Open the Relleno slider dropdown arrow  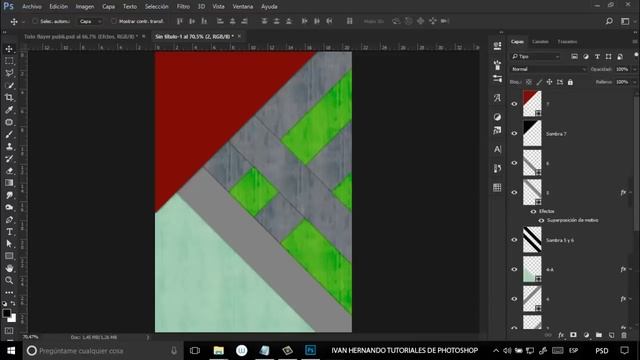click(x=634, y=82)
